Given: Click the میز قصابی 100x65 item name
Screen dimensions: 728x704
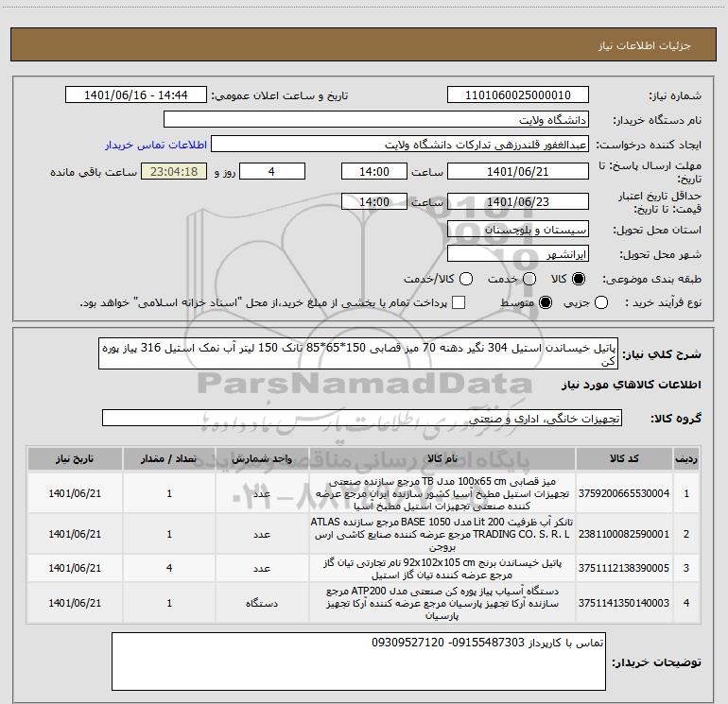Looking at the screenshot, I should [442, 493].
